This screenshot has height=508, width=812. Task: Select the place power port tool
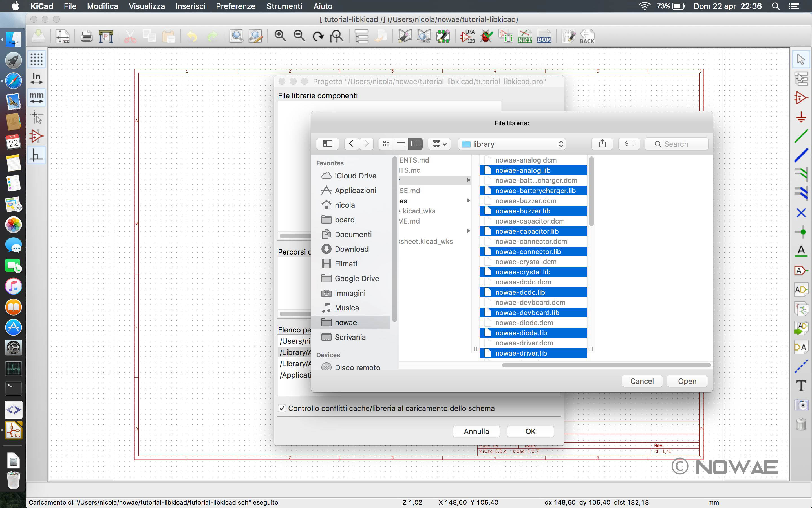801,117
